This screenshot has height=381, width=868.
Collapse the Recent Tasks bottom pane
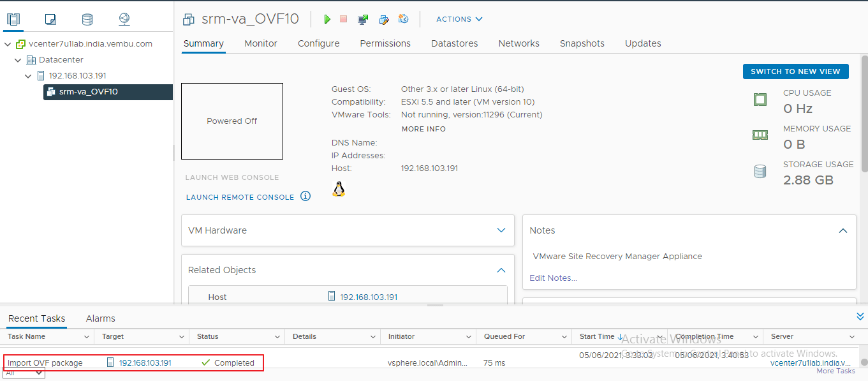[860, 317]
